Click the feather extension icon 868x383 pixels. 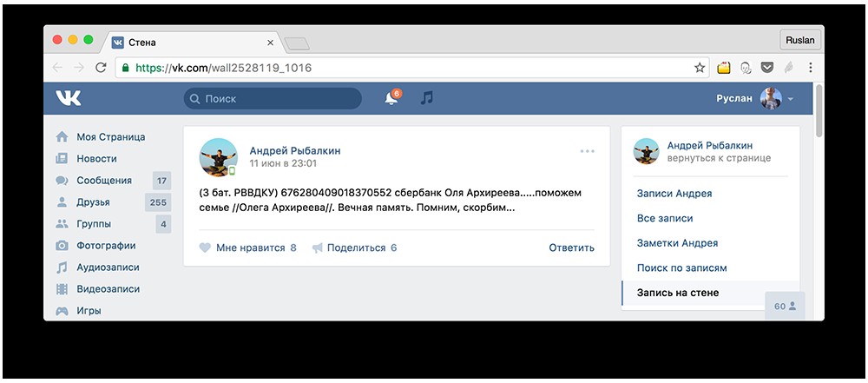point(788,68)
